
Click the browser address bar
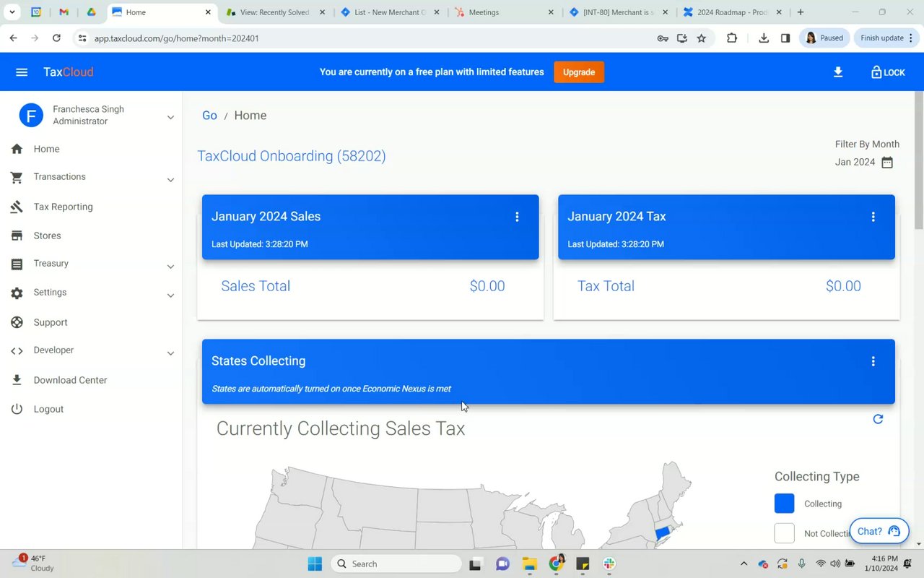[x=361, y=38]
